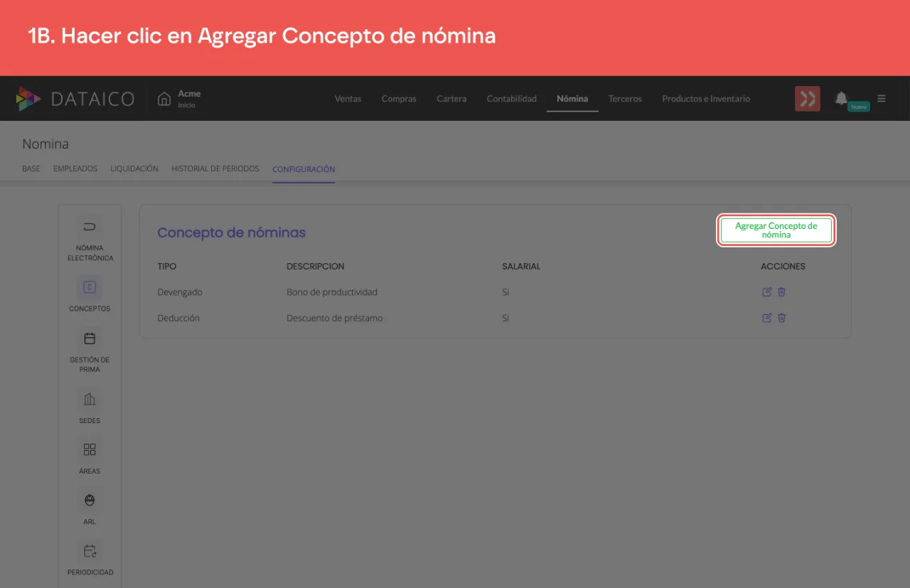Edit the Bono de productividad concept
This screenshot has width=910, height=588.
(x=766, y=292)
